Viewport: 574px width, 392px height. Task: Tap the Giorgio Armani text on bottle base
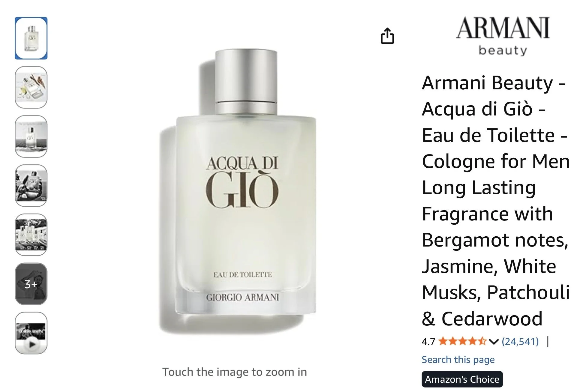[x=242, y=297]
